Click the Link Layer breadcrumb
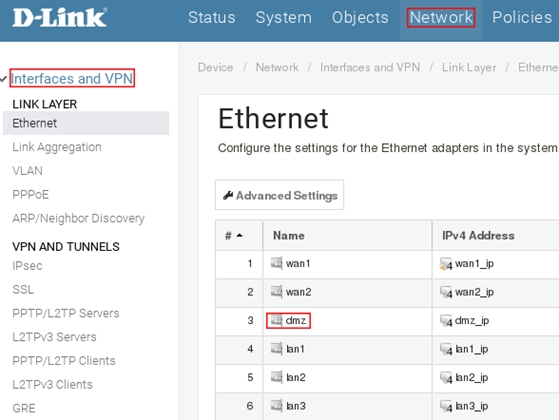This screenshot has height=420, width=559. [469, 67]
